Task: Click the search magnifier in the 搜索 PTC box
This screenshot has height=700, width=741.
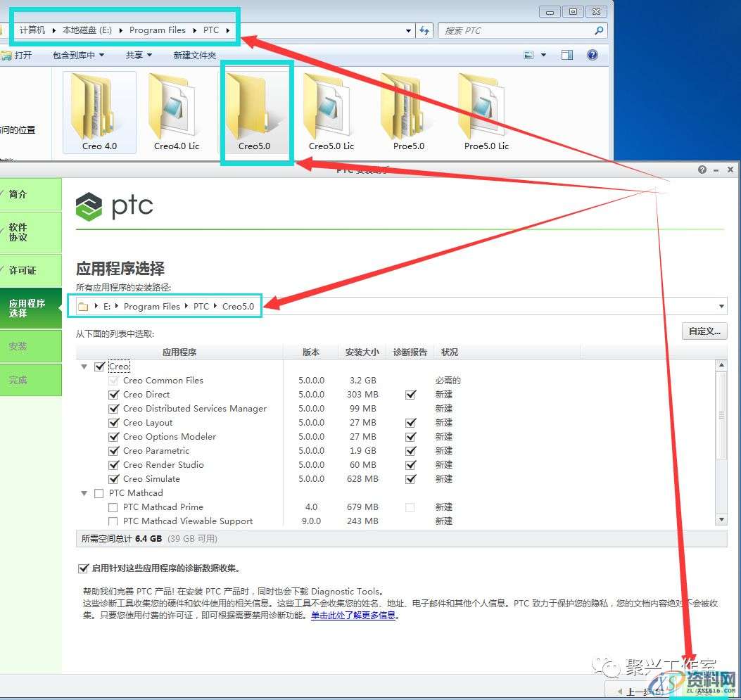Action: [597, 30]
